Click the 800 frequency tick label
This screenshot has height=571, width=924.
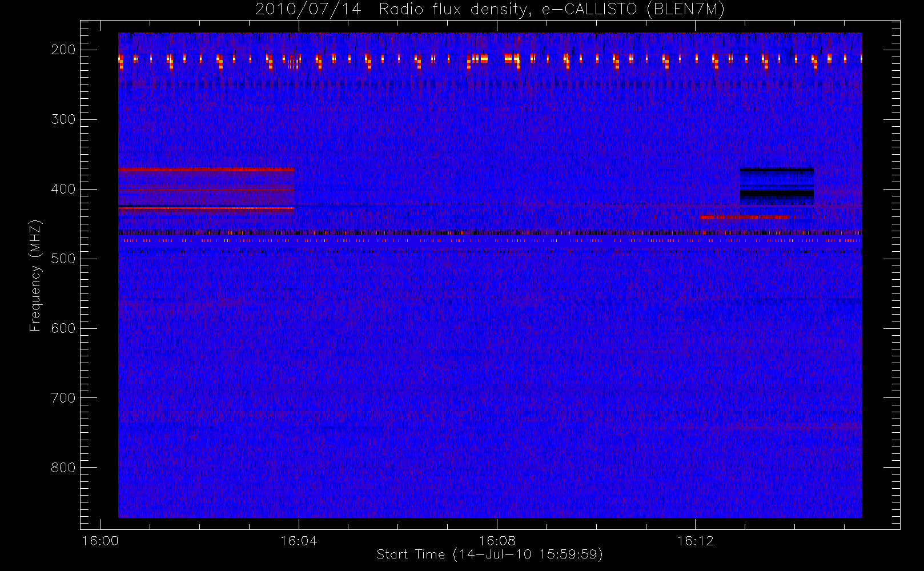[63, 468]
